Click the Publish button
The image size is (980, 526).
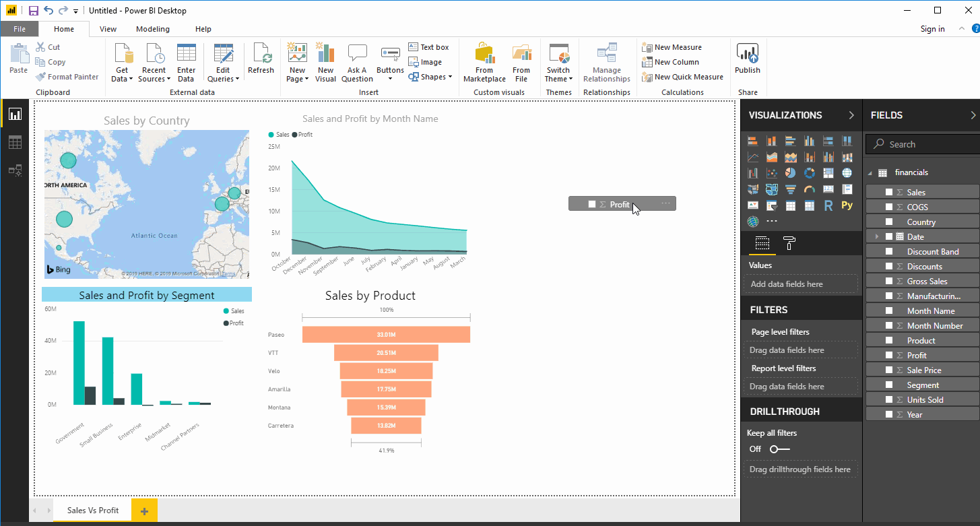pyautogui.click(x=748, y=59)
